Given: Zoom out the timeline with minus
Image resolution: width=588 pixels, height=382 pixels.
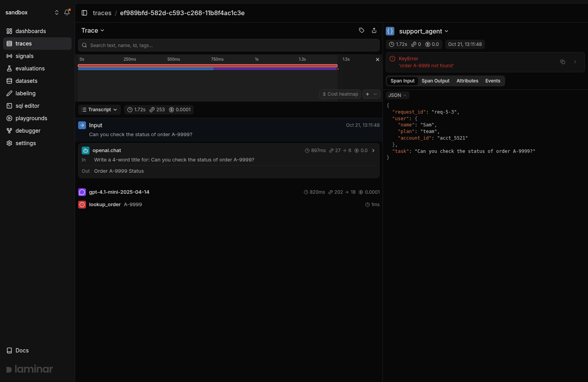Looking at the screenshot, I should point(375,94).
